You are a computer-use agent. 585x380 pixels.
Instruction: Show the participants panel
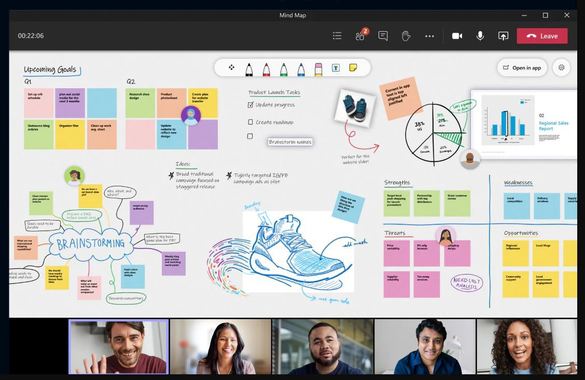coord(361,35)
